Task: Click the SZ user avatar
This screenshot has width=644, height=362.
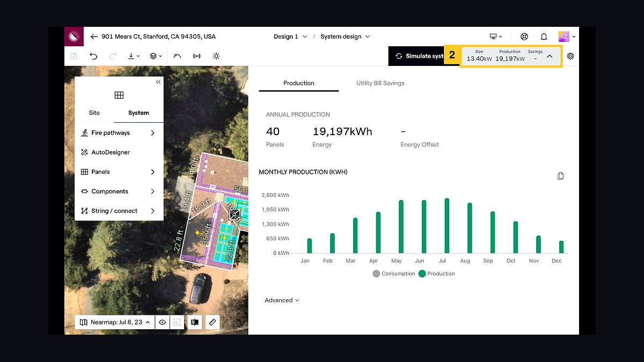Action: click(563, 36)
